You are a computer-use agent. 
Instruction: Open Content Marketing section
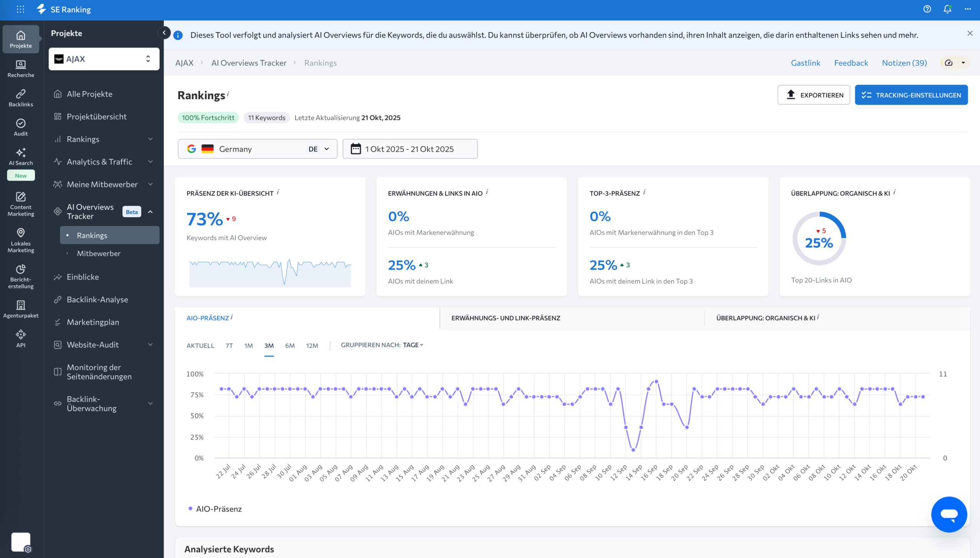point(21,204)
